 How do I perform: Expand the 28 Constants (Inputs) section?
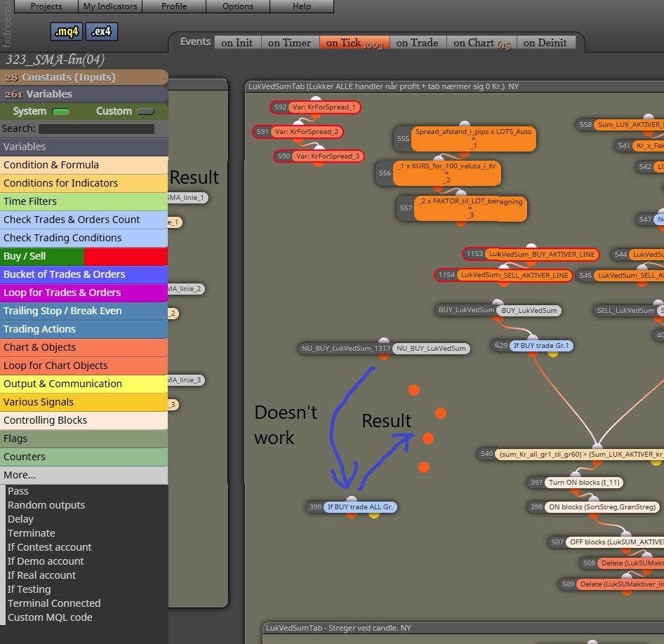click(84, 77)
